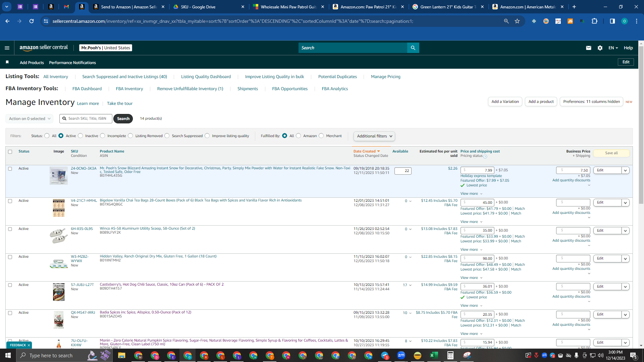
Task: Expand the Additional filters dropdown
Action: (x=374, y=136)
